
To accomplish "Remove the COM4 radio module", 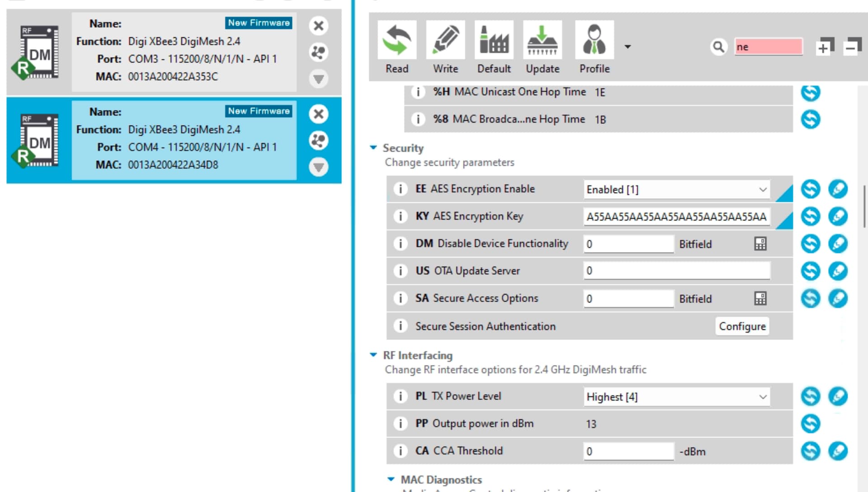I will [x=318, y=114].
